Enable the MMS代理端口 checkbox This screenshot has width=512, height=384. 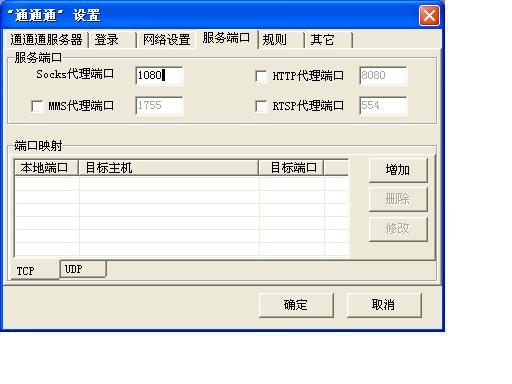37,106
